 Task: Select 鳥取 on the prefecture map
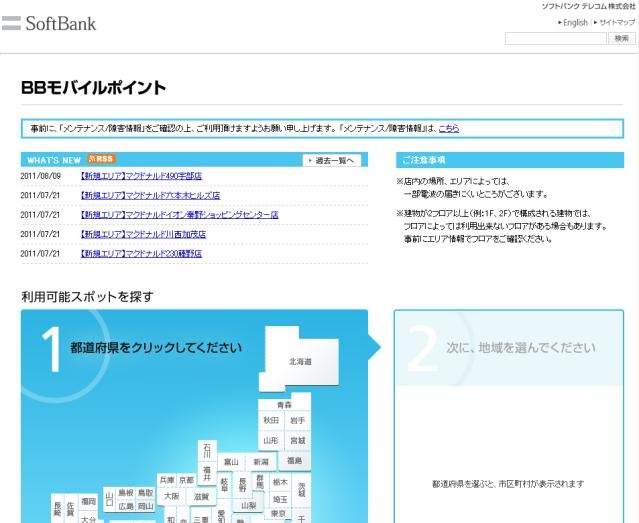coord(145,493)
